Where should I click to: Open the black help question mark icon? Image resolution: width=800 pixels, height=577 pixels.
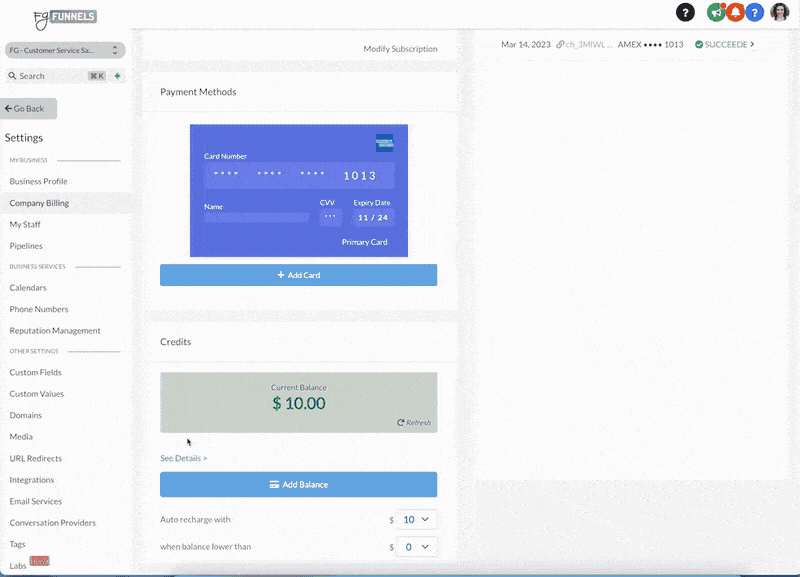click(685, 12)
